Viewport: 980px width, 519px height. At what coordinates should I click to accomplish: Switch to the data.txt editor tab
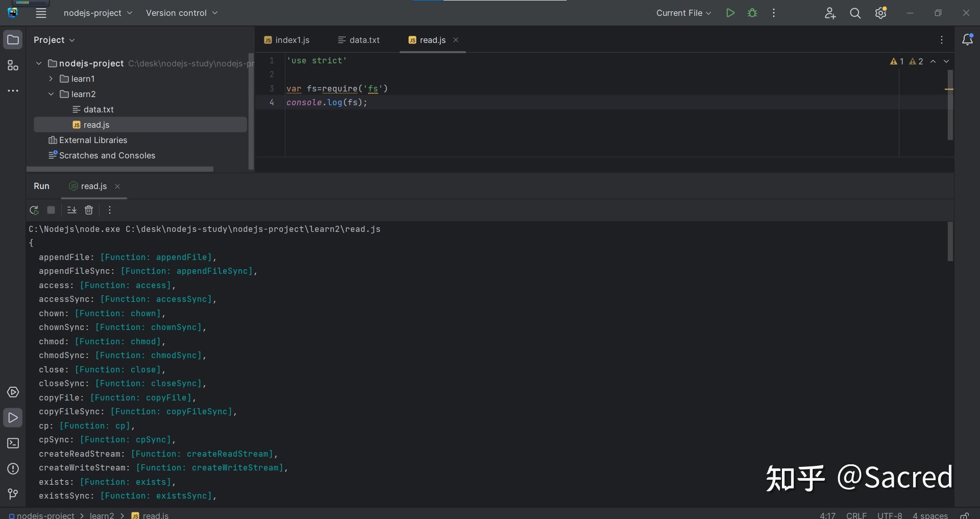pyautogui.click(x=359, y=40)
